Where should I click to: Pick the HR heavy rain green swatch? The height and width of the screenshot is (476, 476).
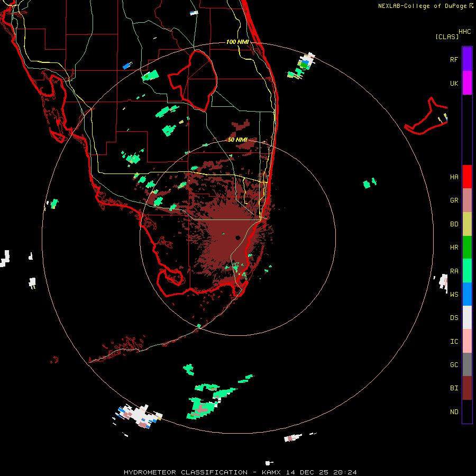(x=467, y=247)
